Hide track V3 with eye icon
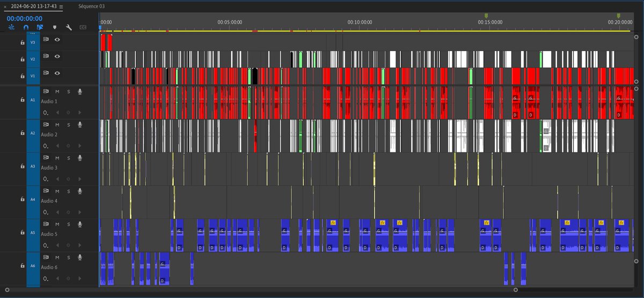The height and width of the screenshot is (298, 644). [x=57, y=39]
